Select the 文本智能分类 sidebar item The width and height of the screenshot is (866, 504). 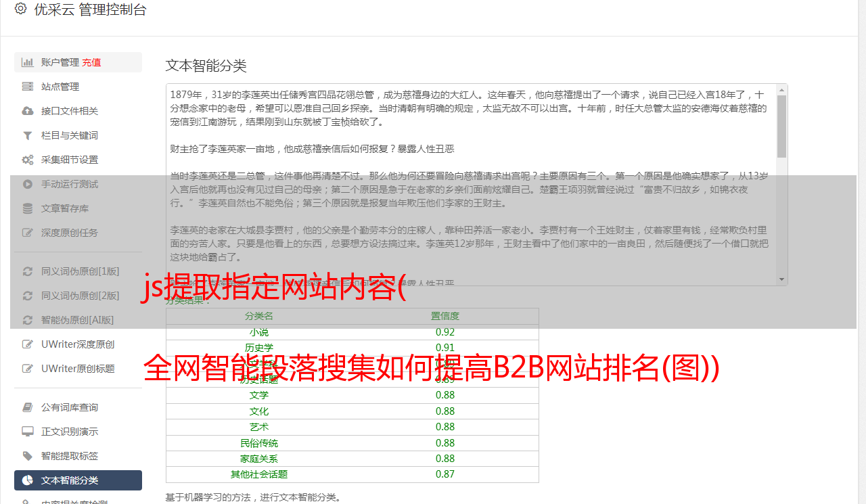[x=78, y=480]
